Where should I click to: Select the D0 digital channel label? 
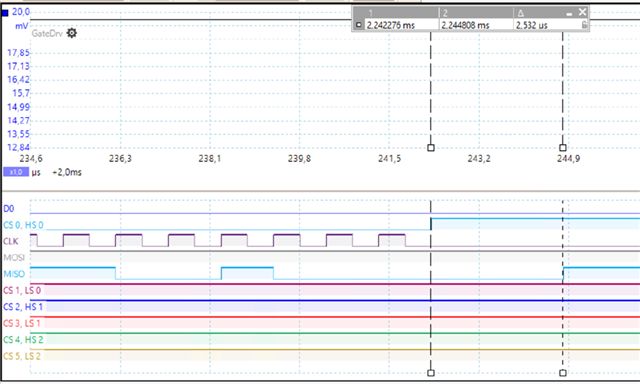click(9, 209)
